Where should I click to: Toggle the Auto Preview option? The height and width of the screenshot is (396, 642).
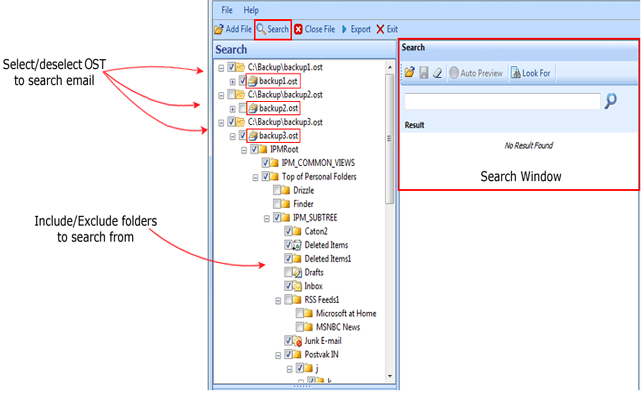coord(476,73)
